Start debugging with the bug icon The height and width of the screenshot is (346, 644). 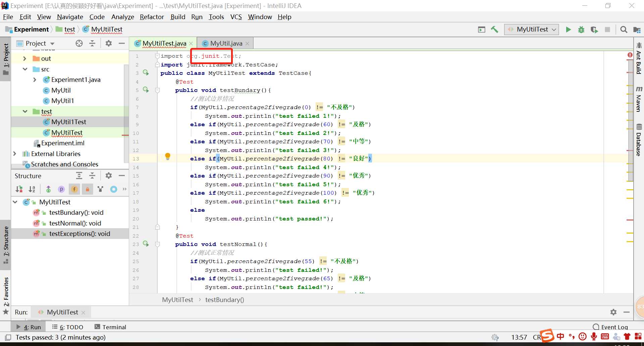[x=581, y=30]
